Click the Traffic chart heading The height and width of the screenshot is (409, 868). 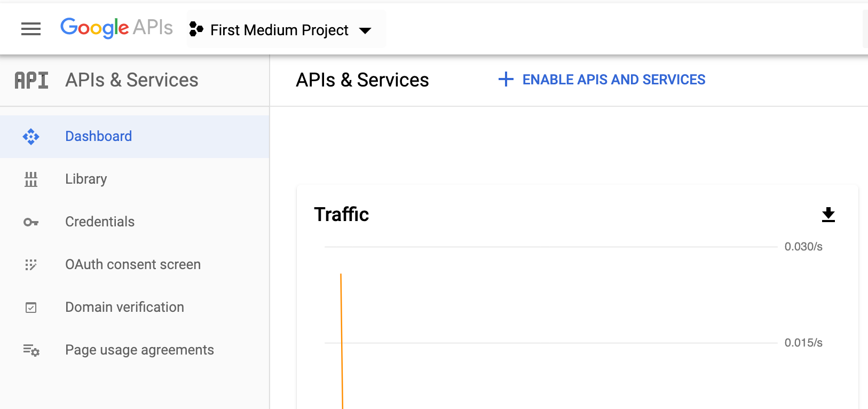click(342, 214)
